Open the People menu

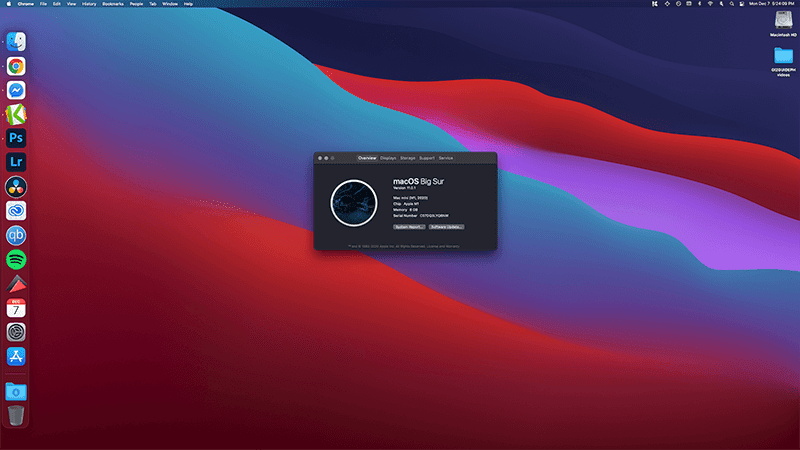(136, 4)
